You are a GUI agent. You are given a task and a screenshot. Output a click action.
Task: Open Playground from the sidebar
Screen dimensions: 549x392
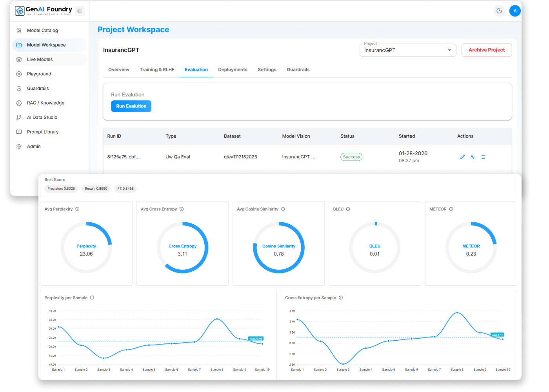[x=39, y=74]
